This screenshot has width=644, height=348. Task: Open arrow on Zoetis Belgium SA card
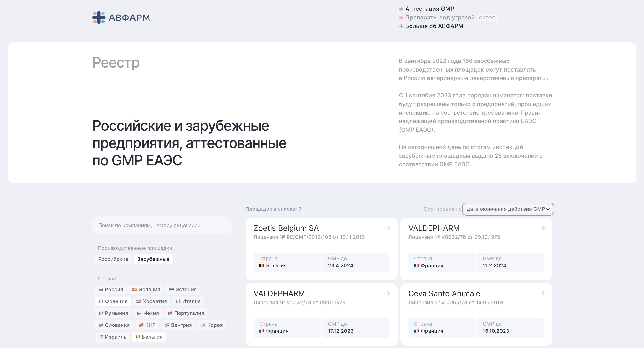[387, 228]
